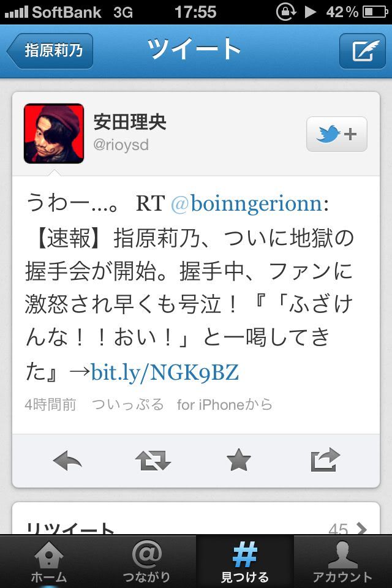Switch to つながり tab
This screenshot has width=392, height=588.
(146, 562)
